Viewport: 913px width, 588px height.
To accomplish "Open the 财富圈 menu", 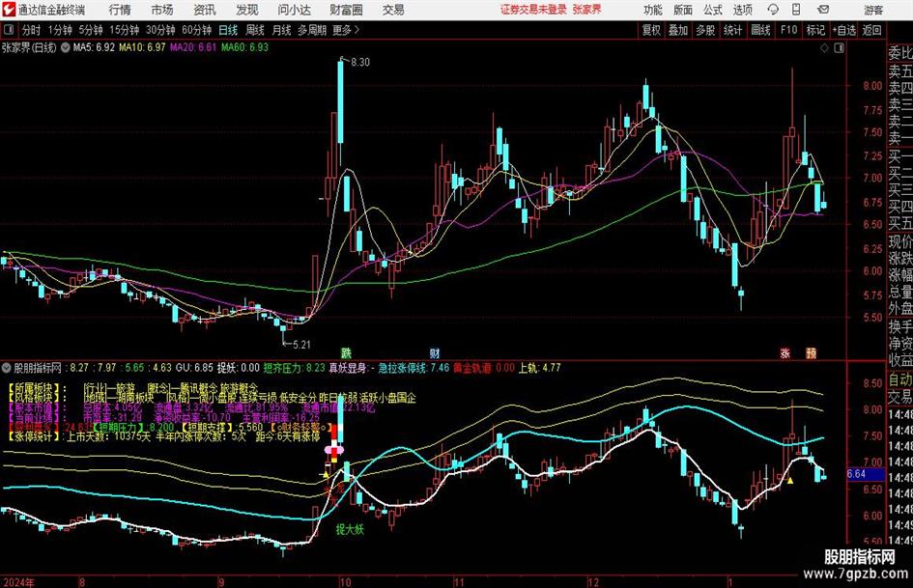I will pos(346,10).
